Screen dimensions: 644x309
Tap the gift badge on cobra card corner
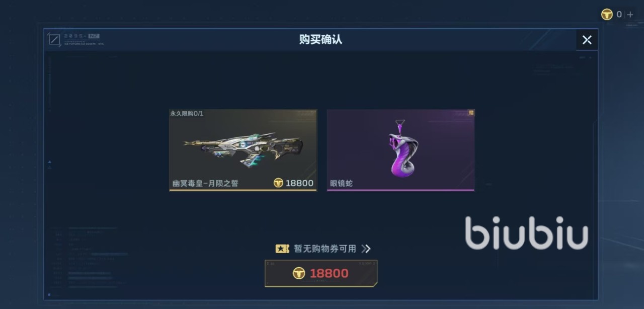click(x=471, y=113)
